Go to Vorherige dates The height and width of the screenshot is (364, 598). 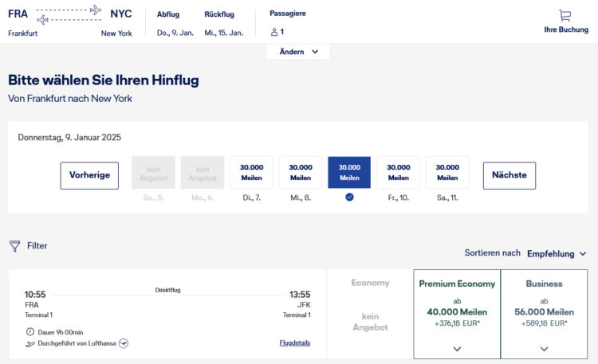click(89, 175)
